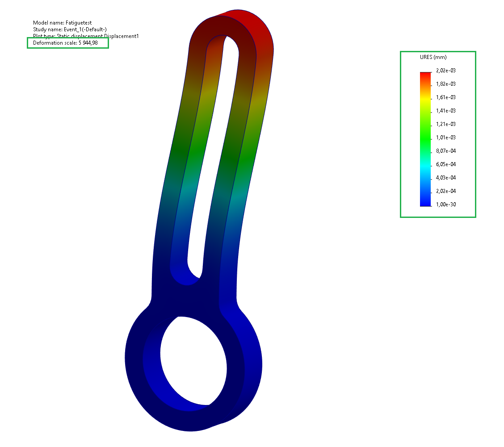Click the legend value 8,07e-04
504x447 pixels.
(x=445, y=151)
